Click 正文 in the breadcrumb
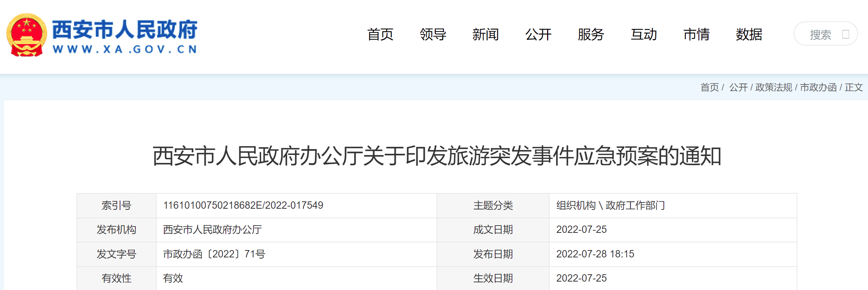The height and width of the screenshot is (290, 868). pyautogui.click(x=854, y=87)
